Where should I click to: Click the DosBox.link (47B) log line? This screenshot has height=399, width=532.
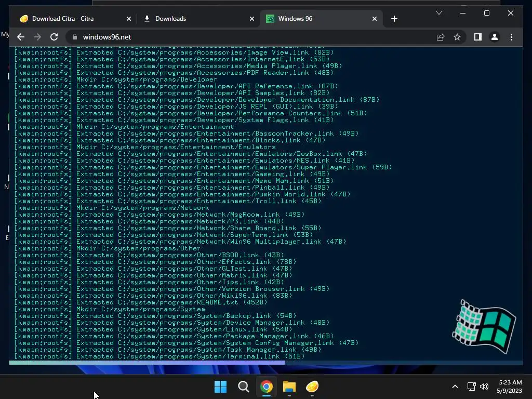[191, 154]
